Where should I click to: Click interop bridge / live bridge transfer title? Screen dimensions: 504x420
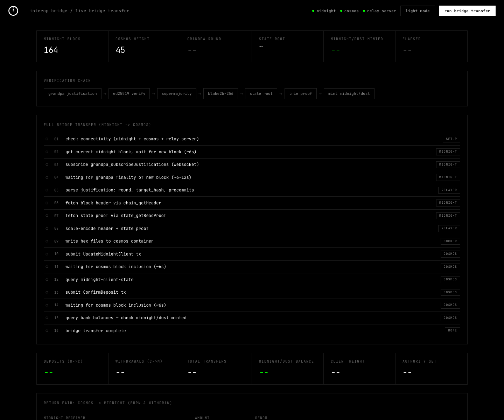pyautogui.click(x=79, y=11)
